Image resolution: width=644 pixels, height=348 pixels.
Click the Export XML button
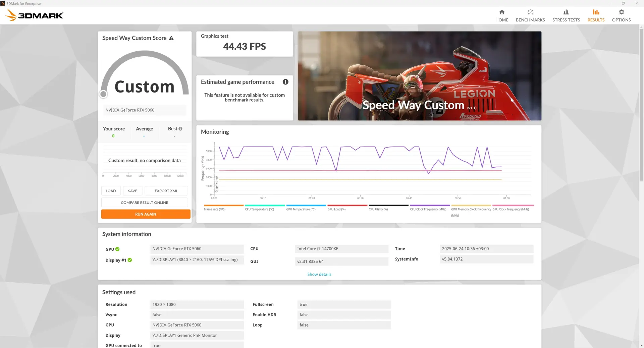tap(166, 191)
